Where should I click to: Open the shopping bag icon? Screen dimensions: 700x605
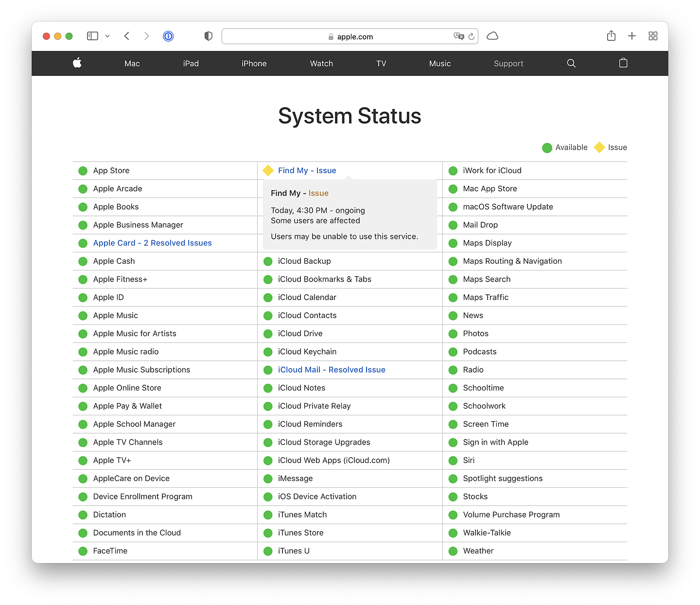click(623, 63)
